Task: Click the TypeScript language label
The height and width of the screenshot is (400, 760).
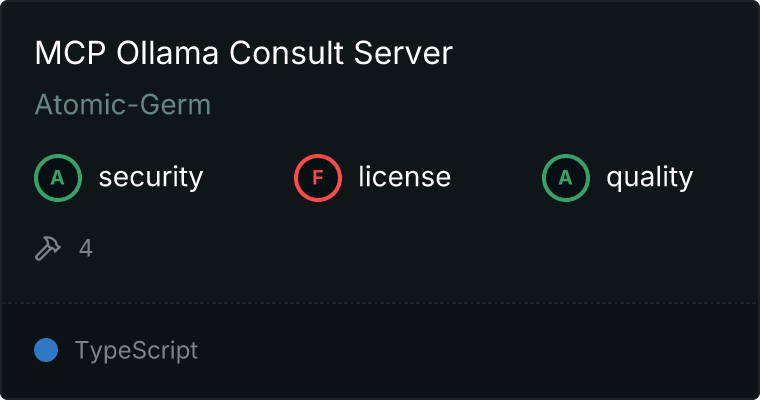Action: click(x=136, y=351)
